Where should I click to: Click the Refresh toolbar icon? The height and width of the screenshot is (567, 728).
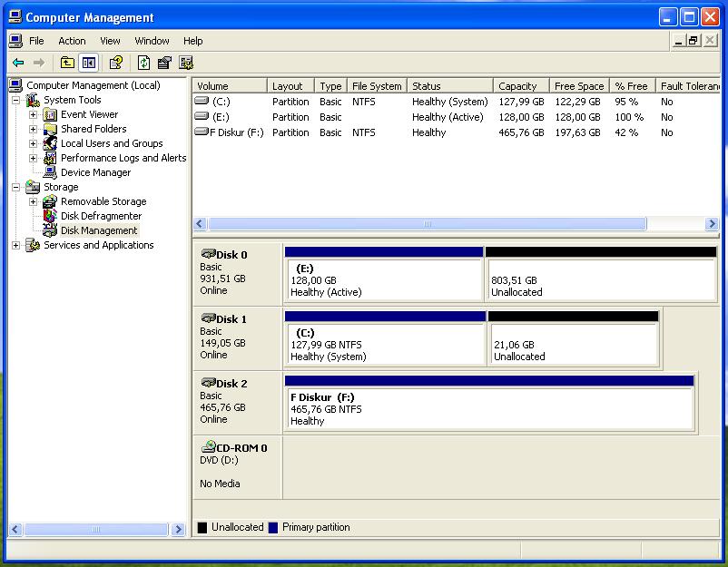[x=143, y=63]
